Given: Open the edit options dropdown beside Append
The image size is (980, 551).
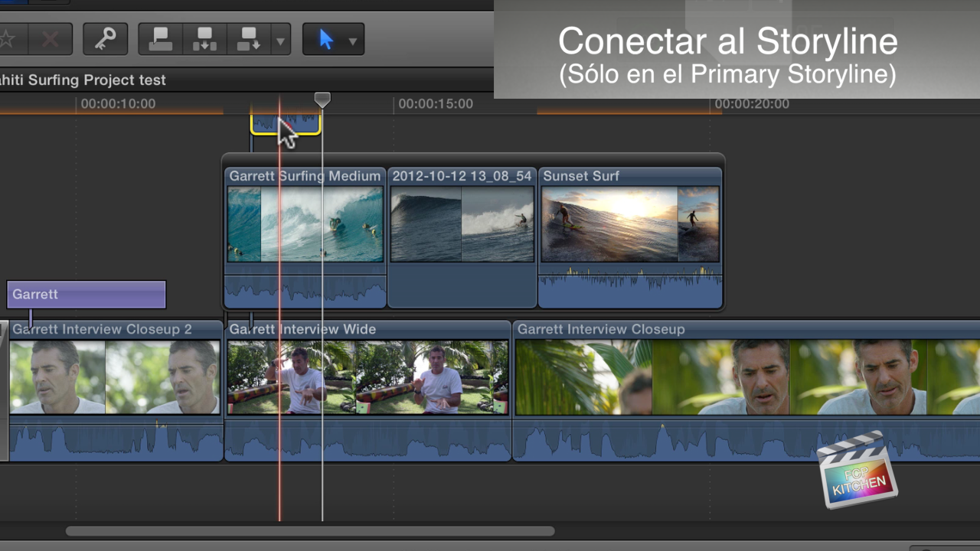Looking at the screenshot, I should tap(280, 39).
